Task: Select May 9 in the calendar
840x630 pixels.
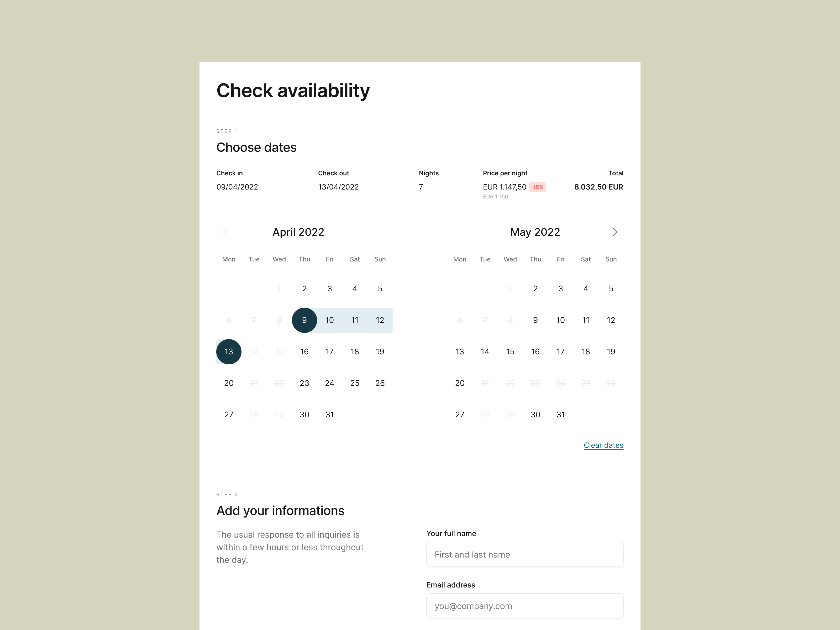Action: click(x=535, y=320)
